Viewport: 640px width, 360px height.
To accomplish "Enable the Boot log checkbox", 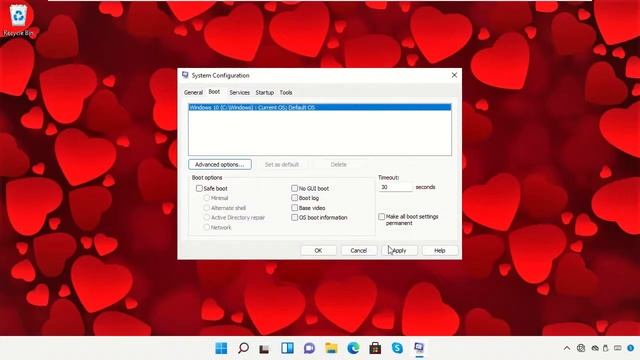I will coord(294,198).
